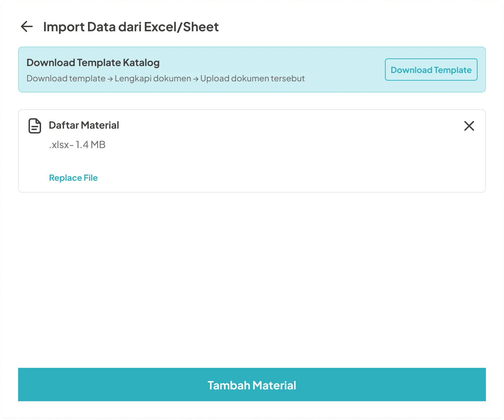This screenshot has height=420, width=504.
Task: Click the Import Data dari Excel/Sheet heading
Action: [131, 27]
